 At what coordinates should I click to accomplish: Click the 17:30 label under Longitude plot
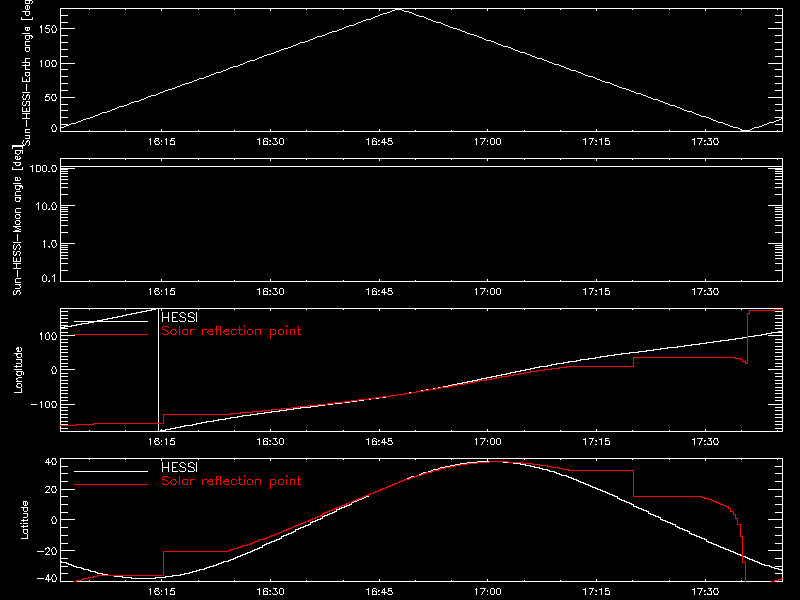tap(705, 442)
